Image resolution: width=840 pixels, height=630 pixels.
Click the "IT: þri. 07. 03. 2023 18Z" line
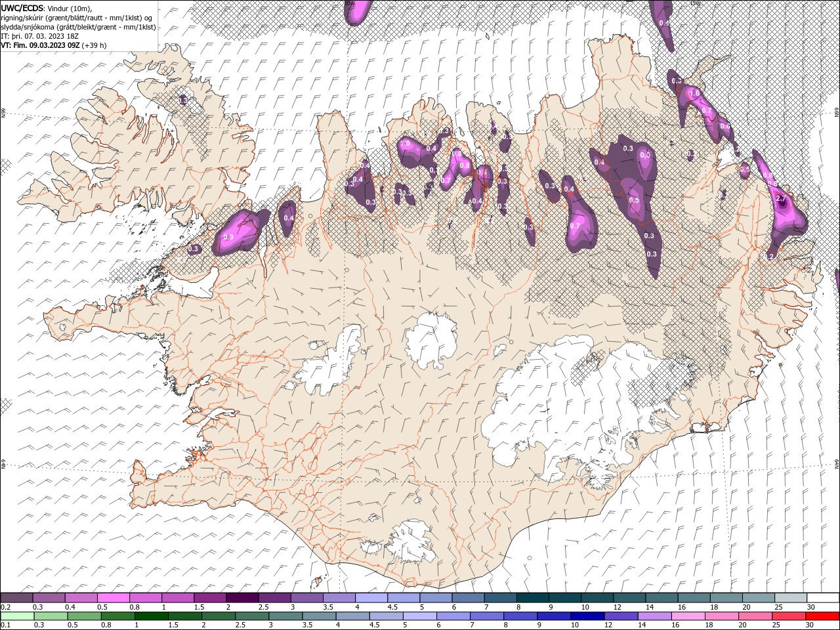(x=40, y=36)
